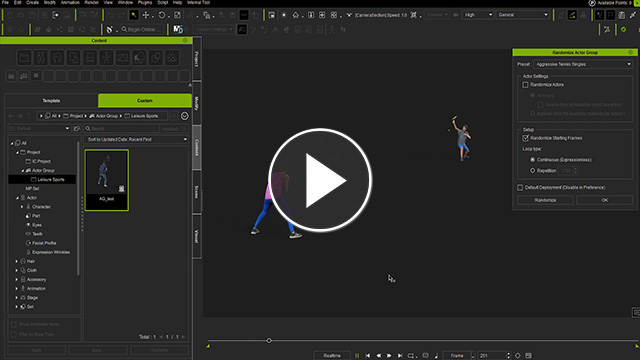The image size is (640, 360).
Task: Select the arrow Select tool in toolbar
Action: pos(133,15)
